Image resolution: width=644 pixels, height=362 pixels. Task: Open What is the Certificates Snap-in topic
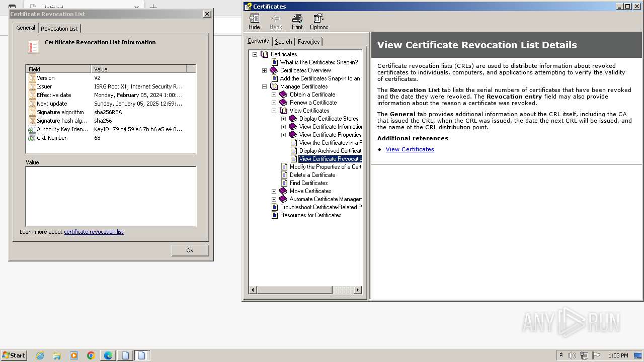(x=319, y=62)
